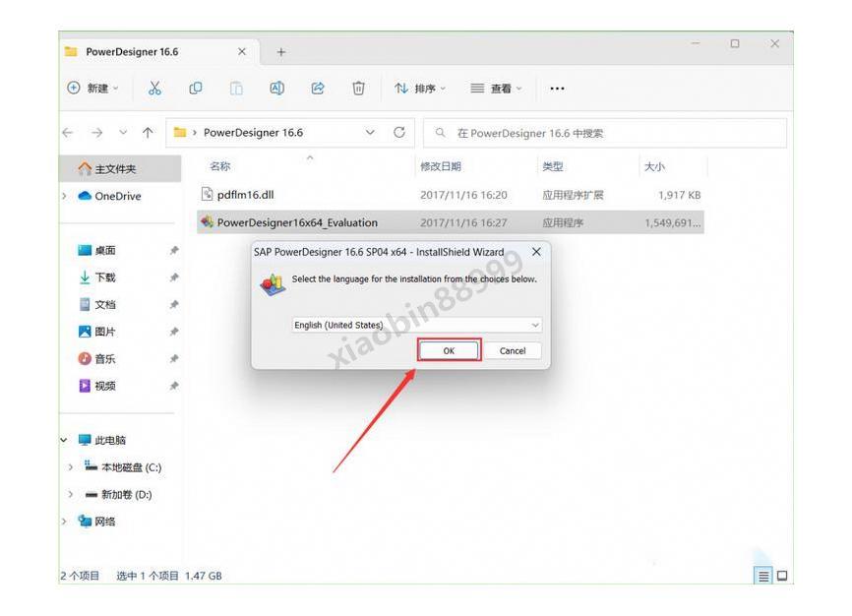Collapse the 此电脑 (This PC) node
The width and height of the screenshot is (852, 616).
click(64, 440)
